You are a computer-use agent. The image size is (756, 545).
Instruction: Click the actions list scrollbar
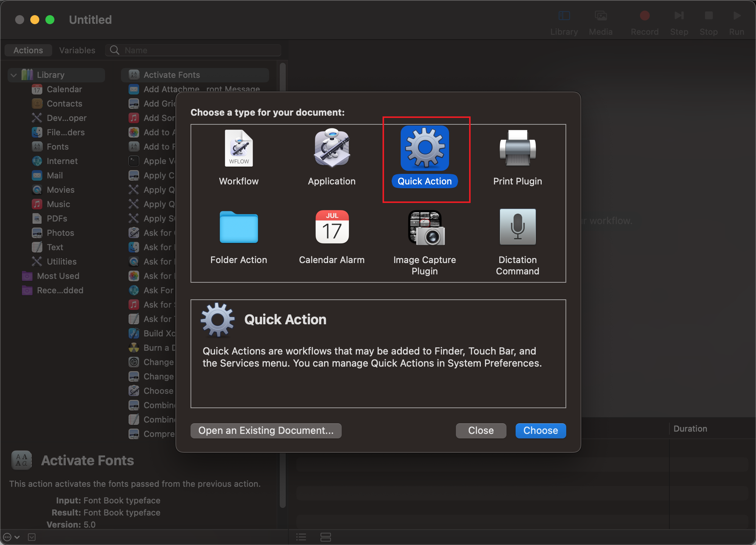pos(282,77)
